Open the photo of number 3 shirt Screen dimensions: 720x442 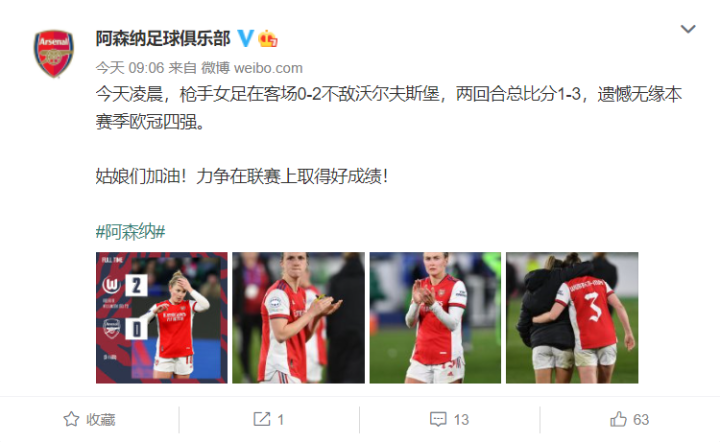point(572,318)
